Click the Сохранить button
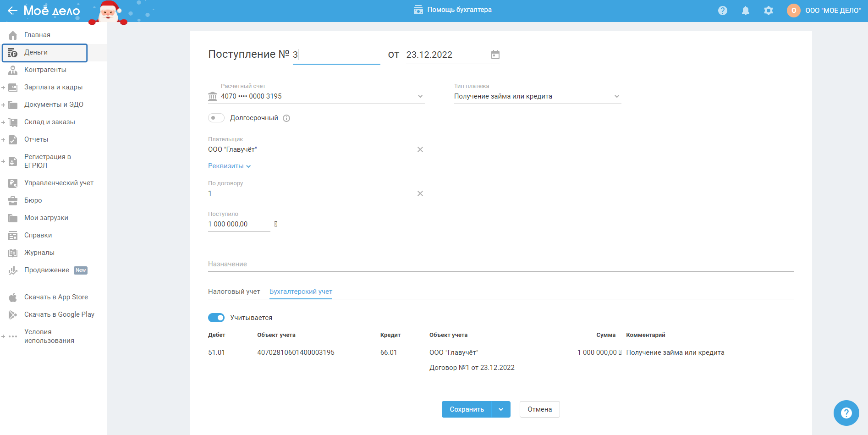Screen dimensions: 868x435 click(x=467, y=409)
